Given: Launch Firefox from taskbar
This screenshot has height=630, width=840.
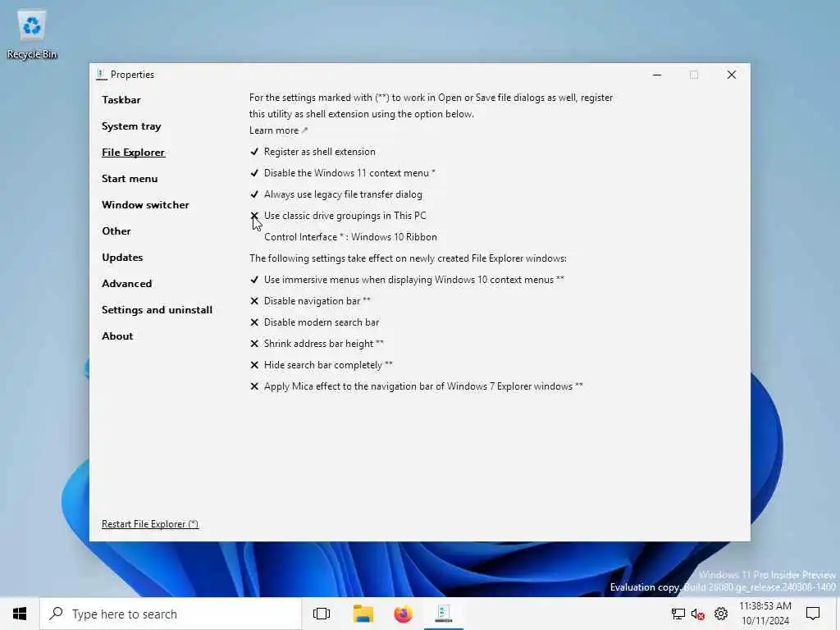Looking at the screenshot, I should tap(403, 614).
